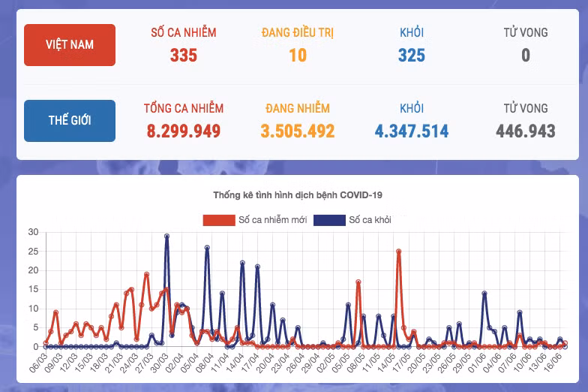Click Vietnam infected count 335
This screenshot has height=392, width=588.
click(x=184, y=56)
